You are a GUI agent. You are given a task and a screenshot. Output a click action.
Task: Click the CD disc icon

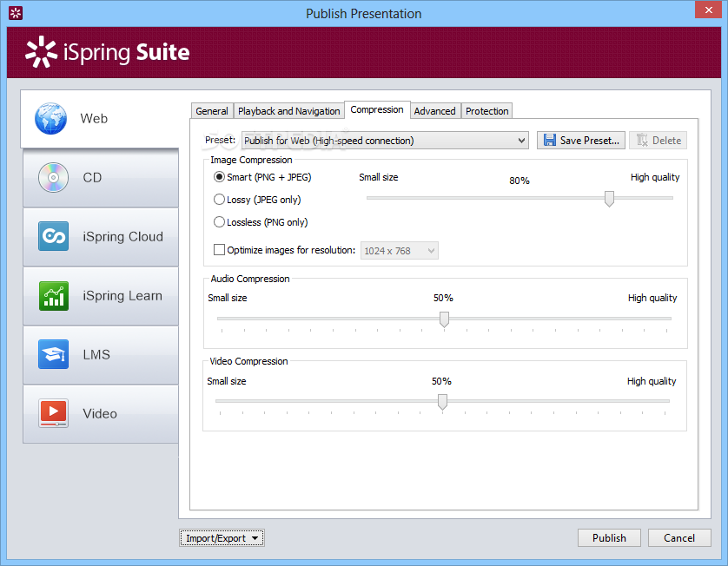pos(53,177)
